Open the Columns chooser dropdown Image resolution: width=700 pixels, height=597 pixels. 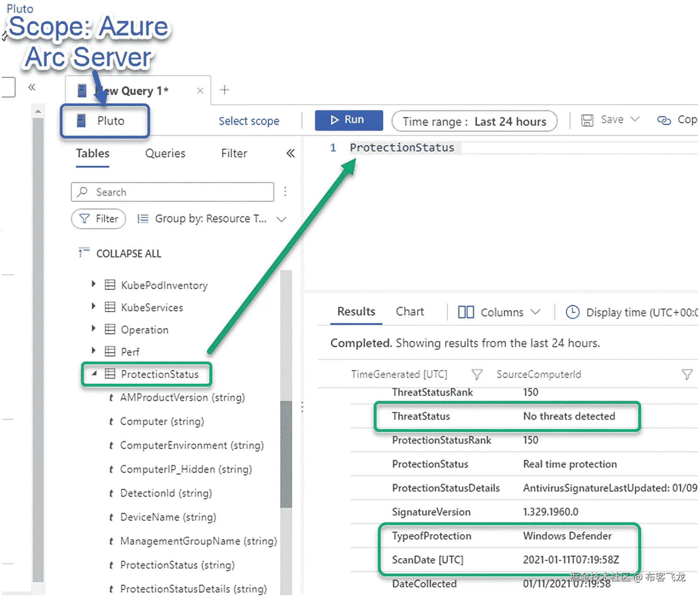[x=499, y=312]
